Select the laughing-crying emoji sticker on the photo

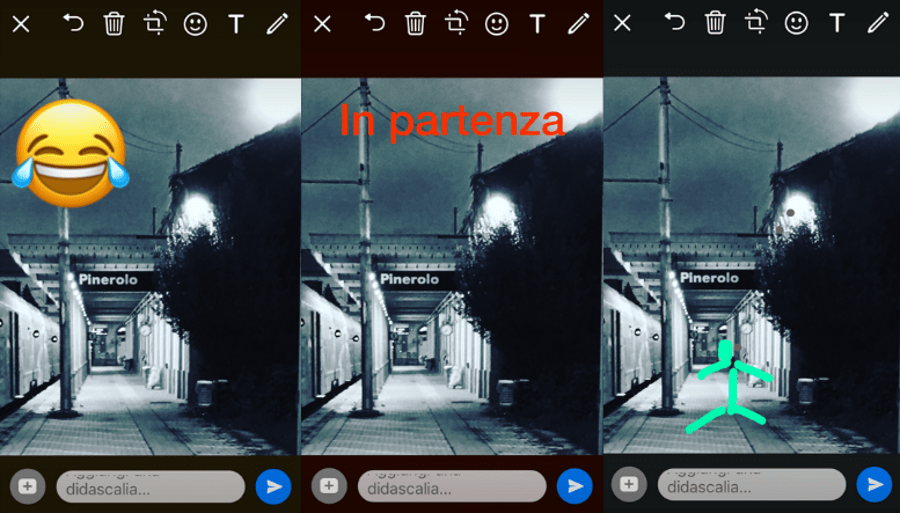click(x=71, y=146)
